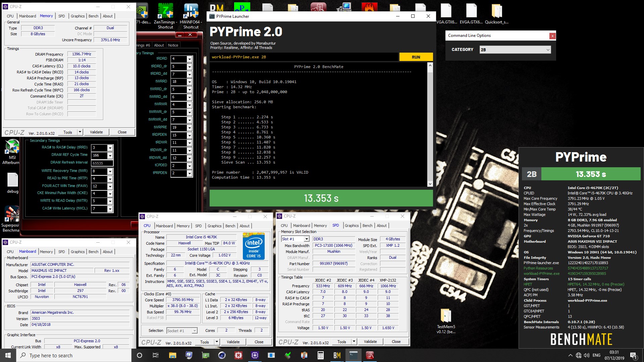Click the volume icon in the system tray
Image resolution: width=644 pixels, height=362 pixels.
click(586, 355)
